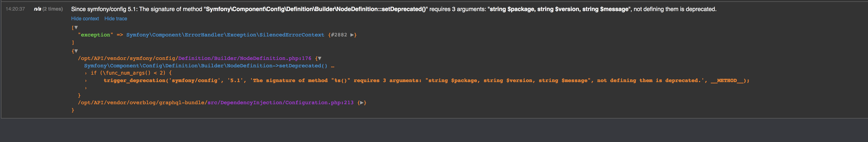Expand the Configuration.php:213 frame

pos(362,103)
